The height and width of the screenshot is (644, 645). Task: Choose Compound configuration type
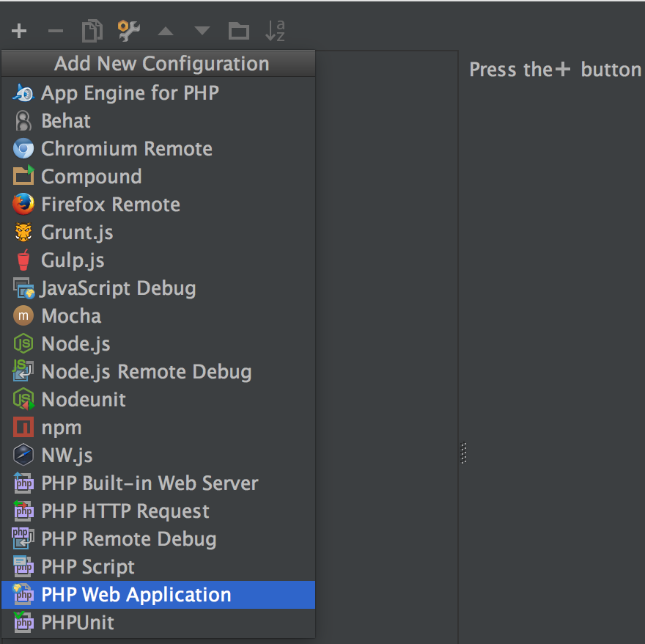coord(158,176)
